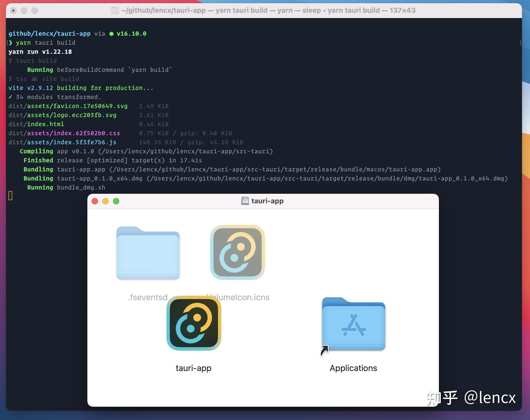This screenshot has height=420, width=530.
Task: Click the yellow terminal cursor block
Action: (x=10, y=196)
